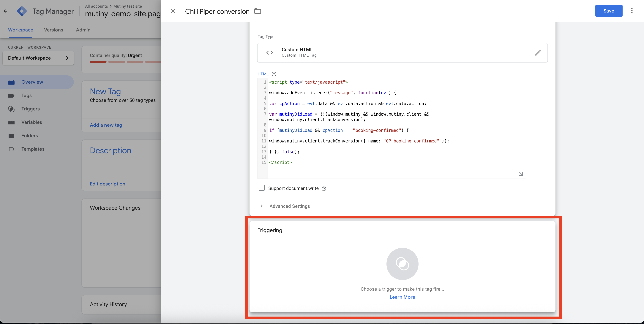
Task: Click the Variables sidebar icon
Action: [11, 122]
